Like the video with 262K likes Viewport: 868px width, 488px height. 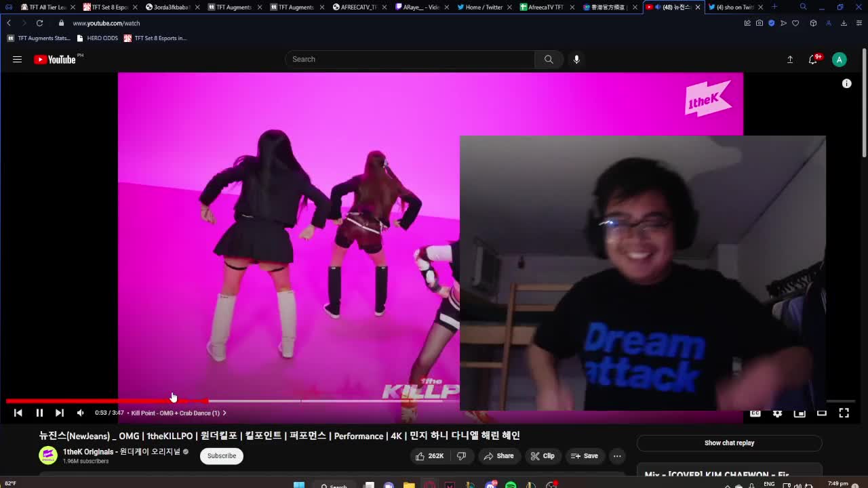pyautogui.click(x=429, y=456)
